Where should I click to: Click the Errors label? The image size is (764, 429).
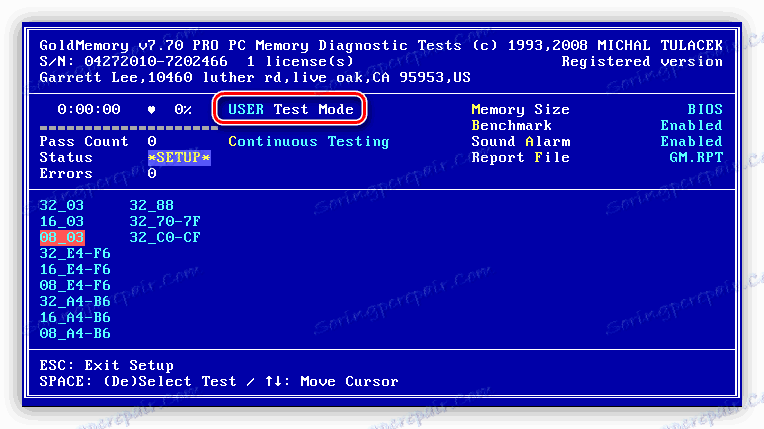point(66,174)
